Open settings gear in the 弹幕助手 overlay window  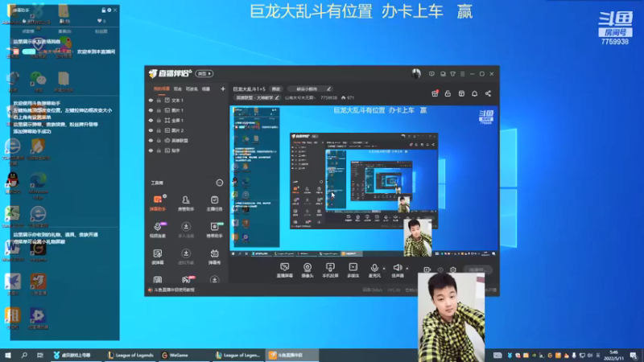(109, 10)
